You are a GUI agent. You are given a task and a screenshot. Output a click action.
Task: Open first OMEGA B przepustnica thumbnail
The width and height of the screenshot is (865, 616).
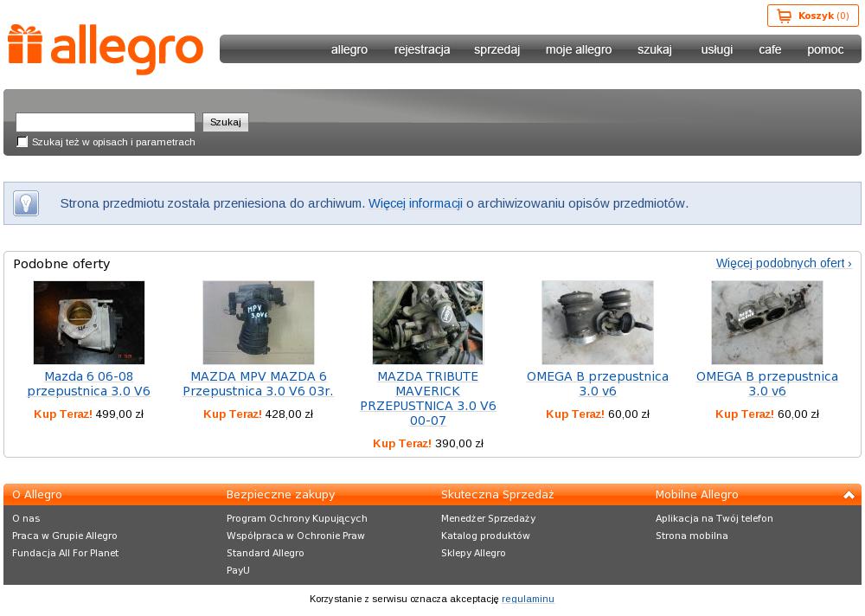click(598, 323)
